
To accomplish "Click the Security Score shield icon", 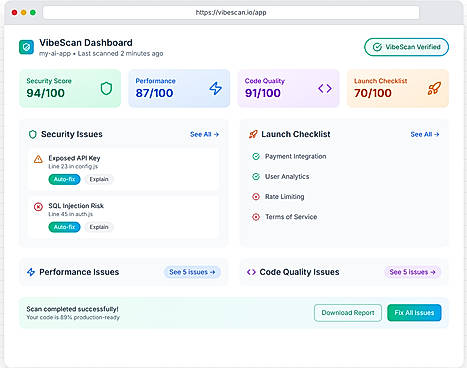I will (106, 89).
